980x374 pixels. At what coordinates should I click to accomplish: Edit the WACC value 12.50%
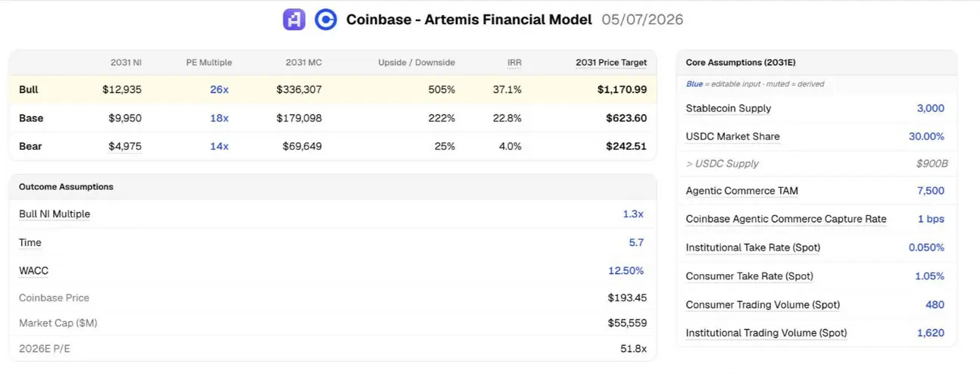click(626, 270)
